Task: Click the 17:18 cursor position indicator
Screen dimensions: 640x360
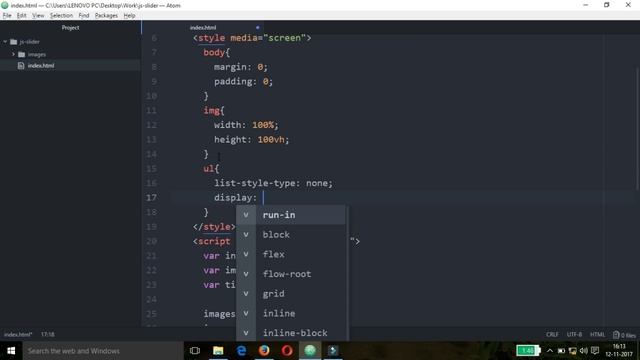Action: pos(48,334)
